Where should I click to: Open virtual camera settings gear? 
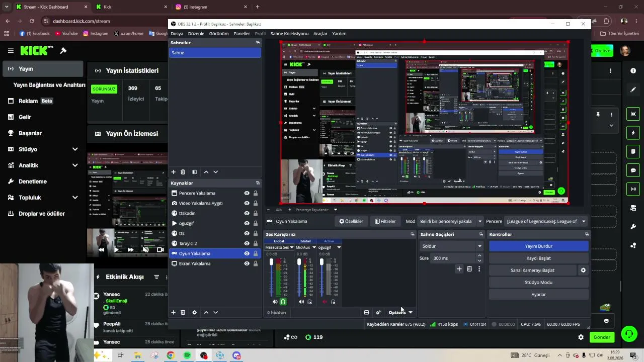(583, 270)
